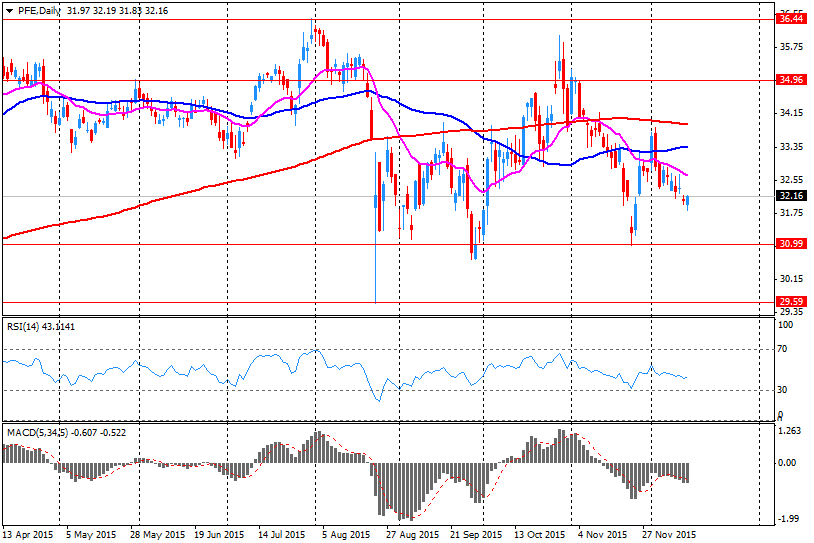
Task: Select the 34.96 red price level label
Action: coord(791,79)
